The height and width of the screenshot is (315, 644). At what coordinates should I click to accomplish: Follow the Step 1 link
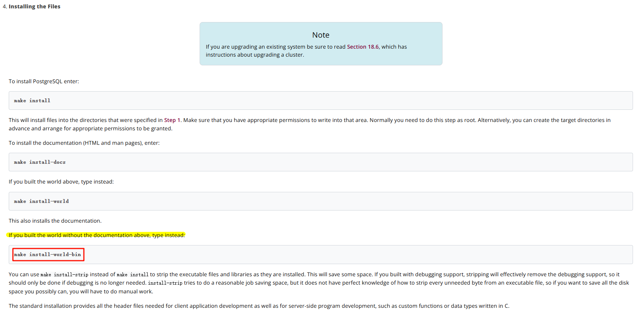coord(172,120)
